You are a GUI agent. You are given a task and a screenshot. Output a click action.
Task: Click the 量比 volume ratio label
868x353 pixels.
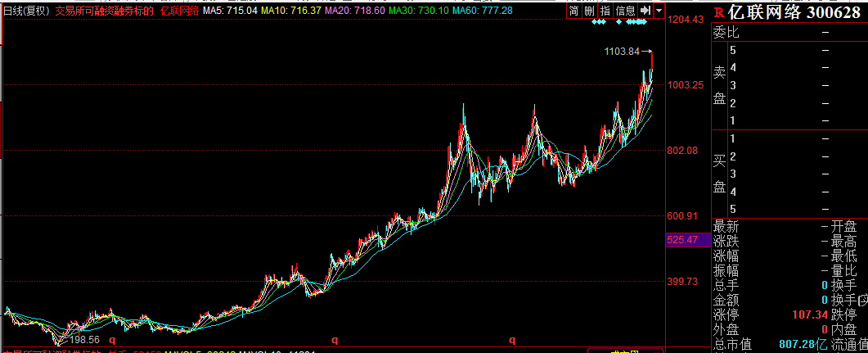[843, 270]
